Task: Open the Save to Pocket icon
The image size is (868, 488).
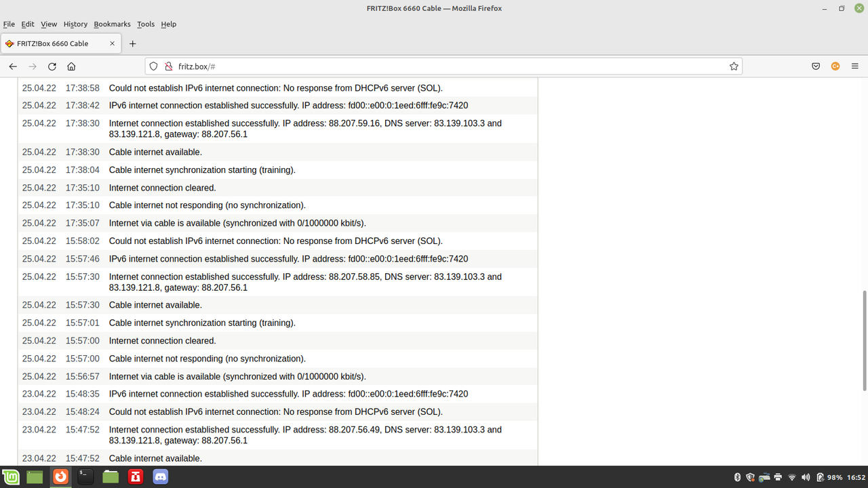Action: pyautogui.click(x=816, y=66)
